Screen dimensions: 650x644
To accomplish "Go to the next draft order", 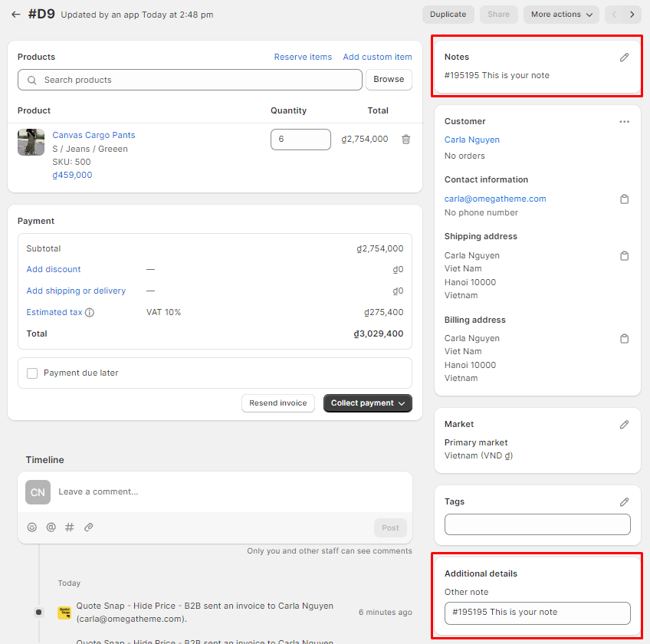I will [632, 15].
